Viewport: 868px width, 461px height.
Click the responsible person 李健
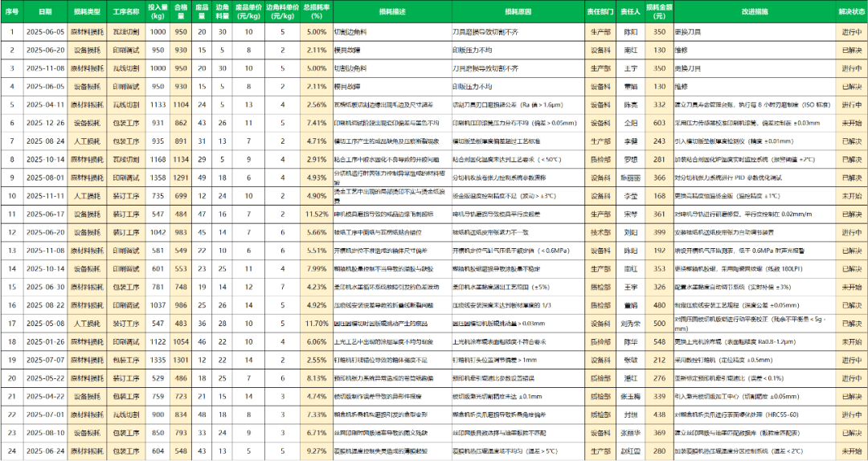coord(631,141)
